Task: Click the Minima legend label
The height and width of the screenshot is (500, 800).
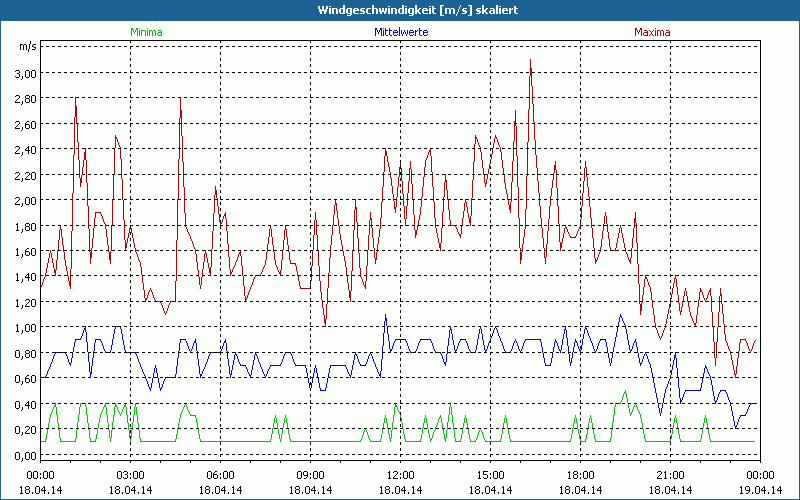Action: click(x=145, y=32)
